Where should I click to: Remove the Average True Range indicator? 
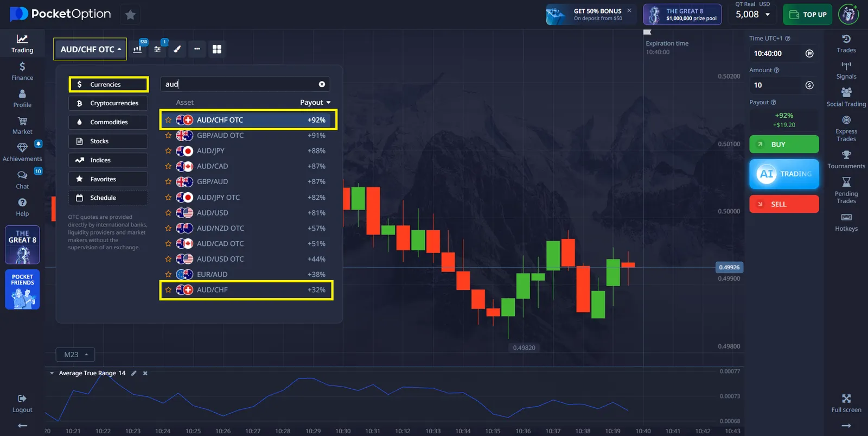[x=145, y=373]
